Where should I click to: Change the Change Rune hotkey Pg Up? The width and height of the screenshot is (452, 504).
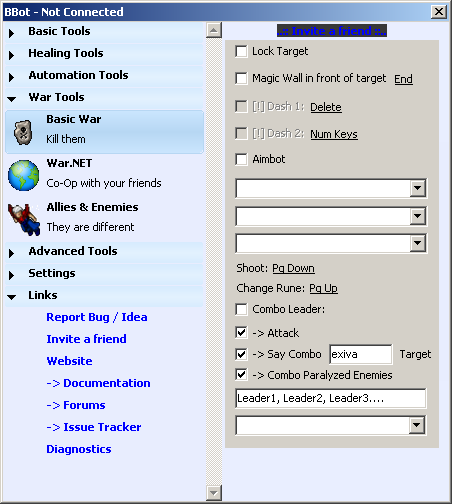323,288
